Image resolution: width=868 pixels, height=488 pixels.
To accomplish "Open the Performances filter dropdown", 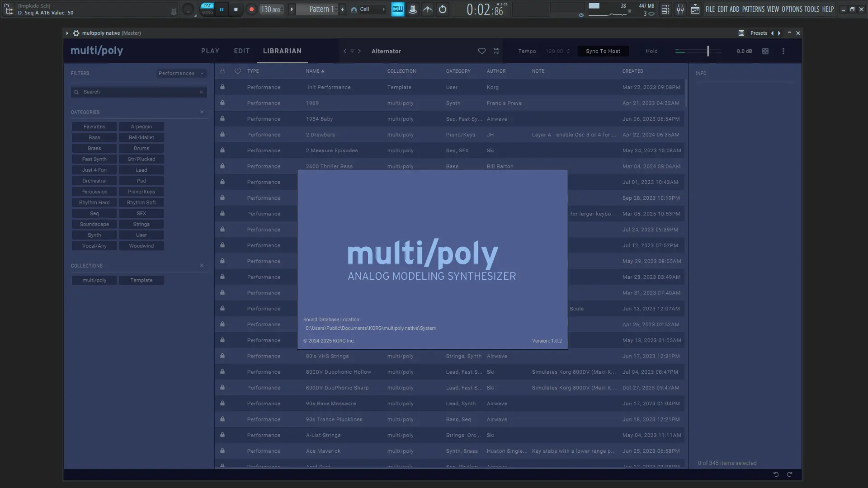I will click(181, 73).
